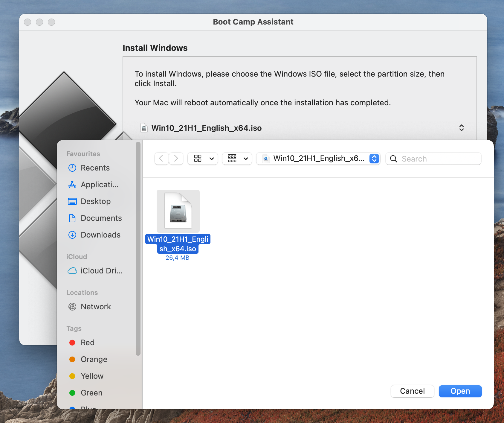504x423 pixels.
Task: Click the green tag color dot
Action: [x=72, y=393]
